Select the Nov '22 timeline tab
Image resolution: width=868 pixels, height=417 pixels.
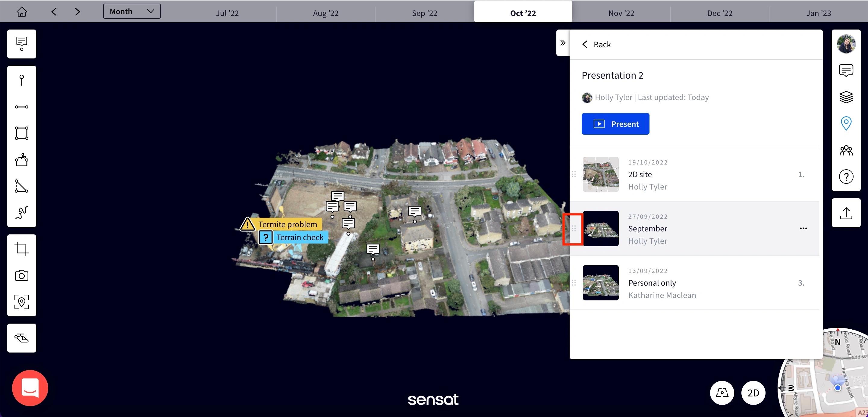621,13
